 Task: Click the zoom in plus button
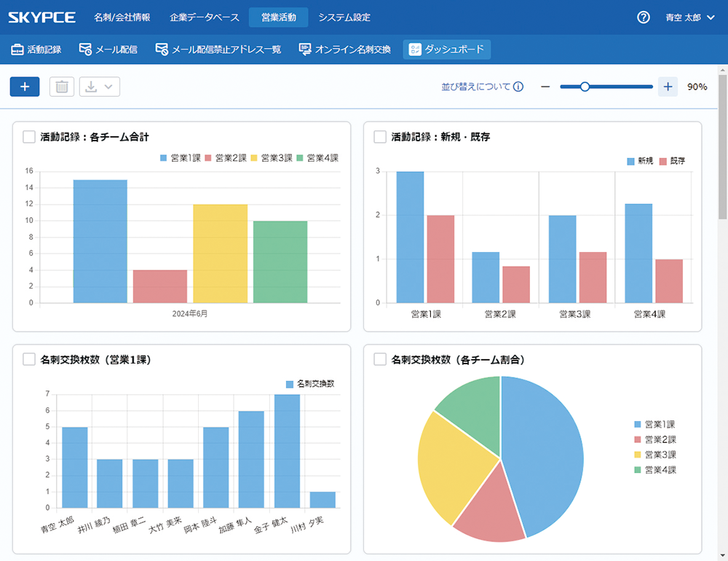click(x=668, y=87)
